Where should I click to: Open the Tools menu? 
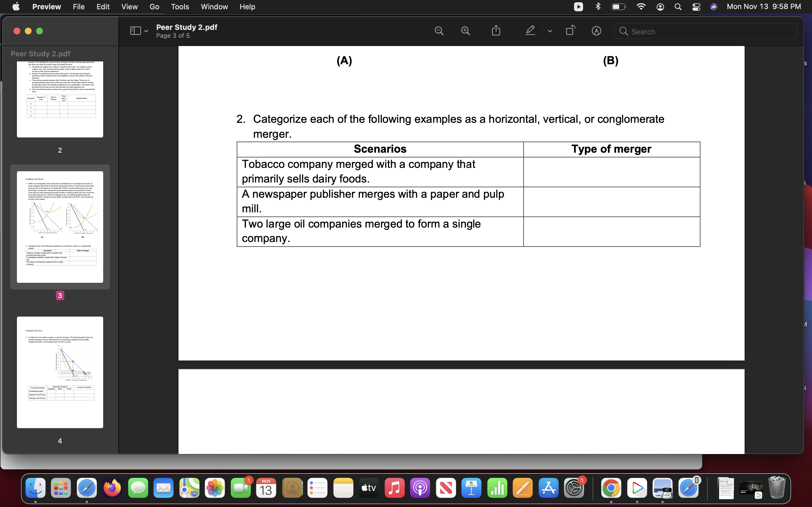pos(180,7)
